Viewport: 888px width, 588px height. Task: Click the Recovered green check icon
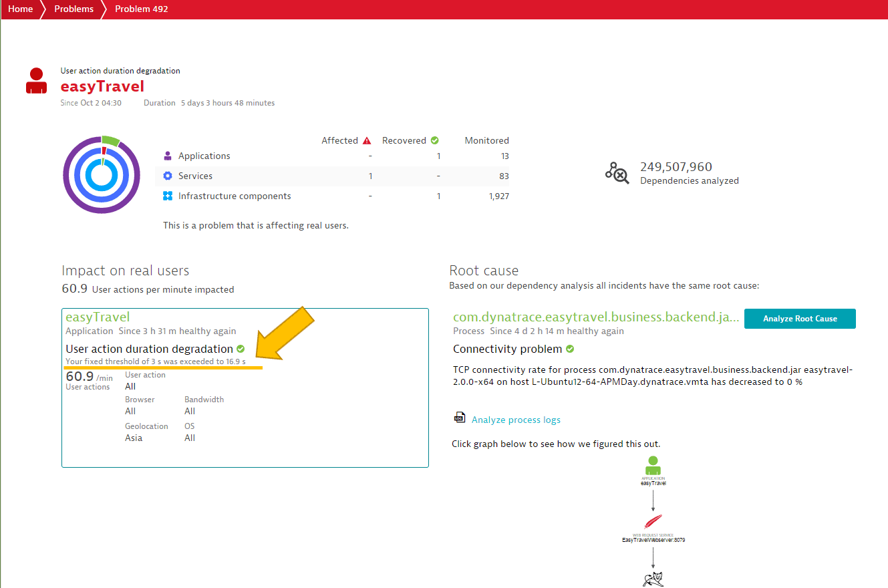[x=434, y=140]
